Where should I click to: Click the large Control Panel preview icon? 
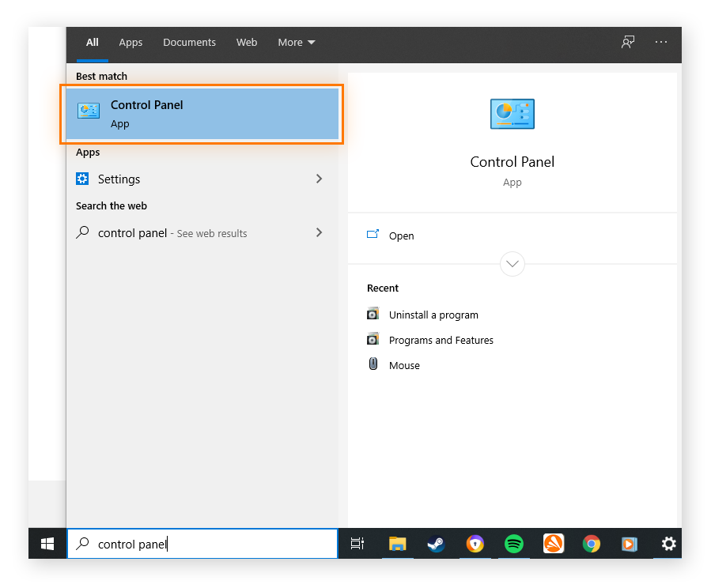pyautogui.click(x=512, y=114)
